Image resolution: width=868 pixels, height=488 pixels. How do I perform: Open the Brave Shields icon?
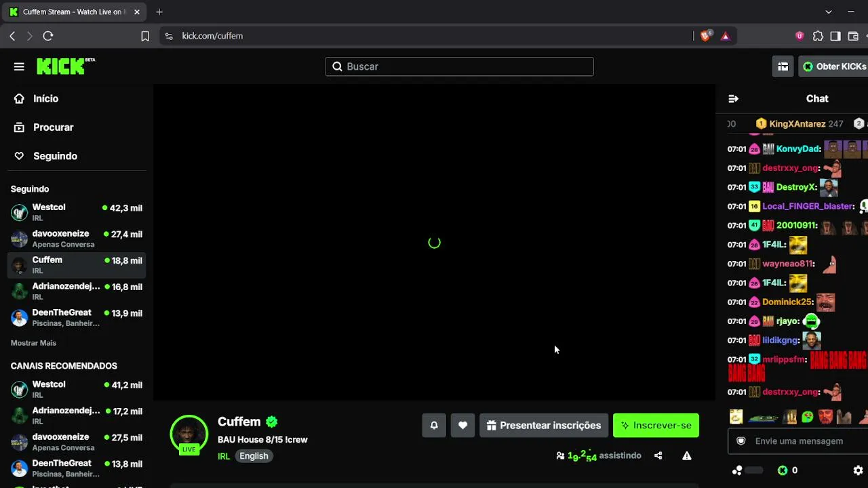coord(705,36)
